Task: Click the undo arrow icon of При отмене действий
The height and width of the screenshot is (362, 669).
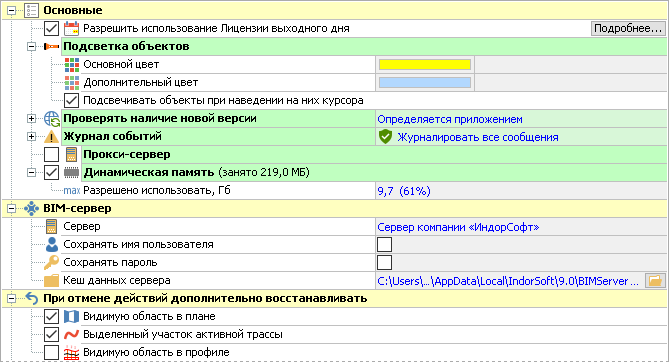Action: pos(32,298)
